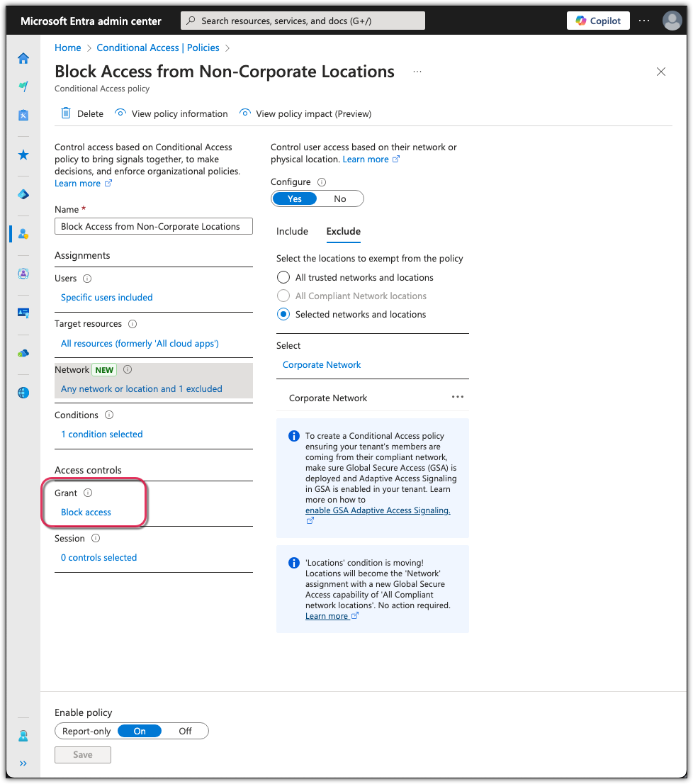Viewport: 693px width, 784px height.
Task: Set Configure toggle to No
Action: tap(339, 198)
